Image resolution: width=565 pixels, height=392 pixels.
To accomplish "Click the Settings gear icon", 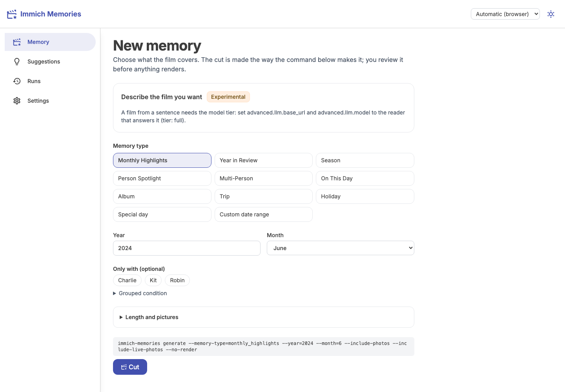I will click(17, 101).
